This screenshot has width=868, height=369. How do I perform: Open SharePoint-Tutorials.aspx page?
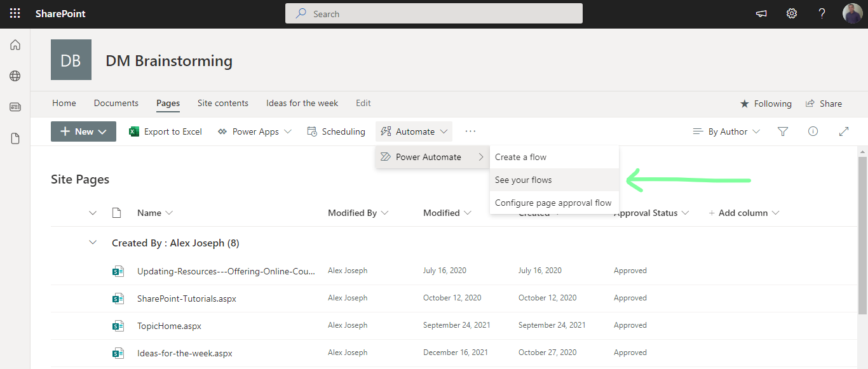tap(187, 299)
